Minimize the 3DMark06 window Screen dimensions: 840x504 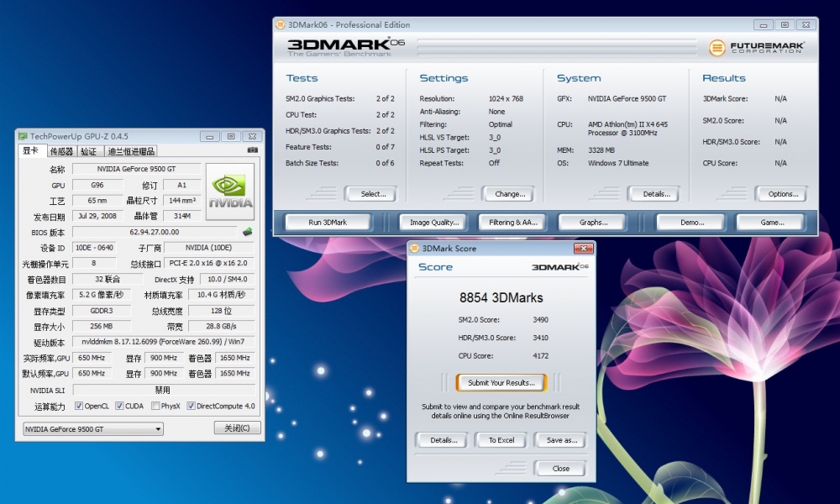point(763,25)
